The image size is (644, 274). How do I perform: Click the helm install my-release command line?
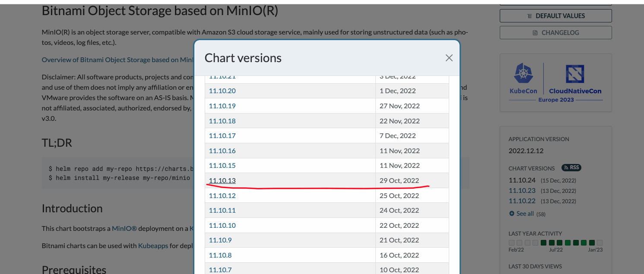pos(119,178)
